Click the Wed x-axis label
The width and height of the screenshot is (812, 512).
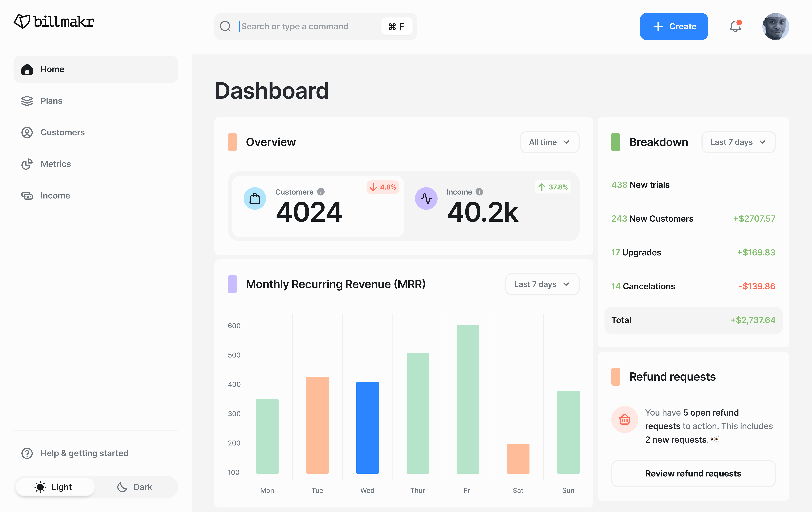point(367,490)
